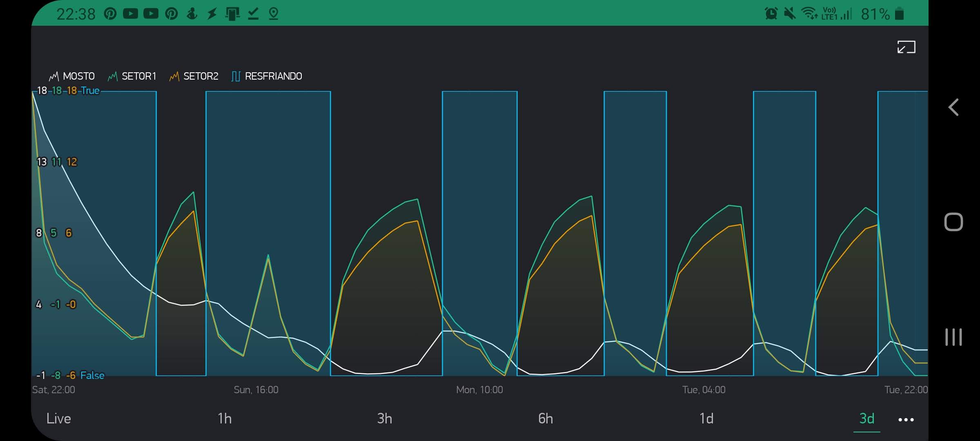
Task: Tap the Mon, 10:00 axis label
Action: pos(479,390)
